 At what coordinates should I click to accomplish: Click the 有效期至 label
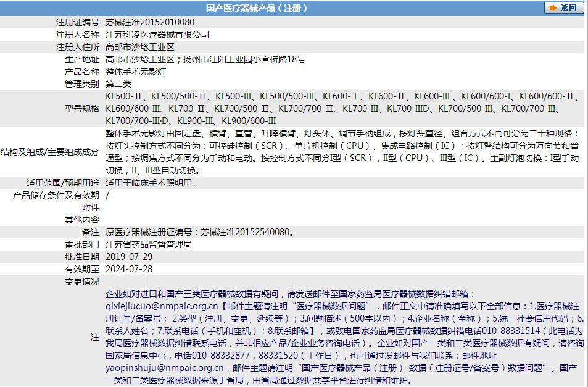(82, 269)
